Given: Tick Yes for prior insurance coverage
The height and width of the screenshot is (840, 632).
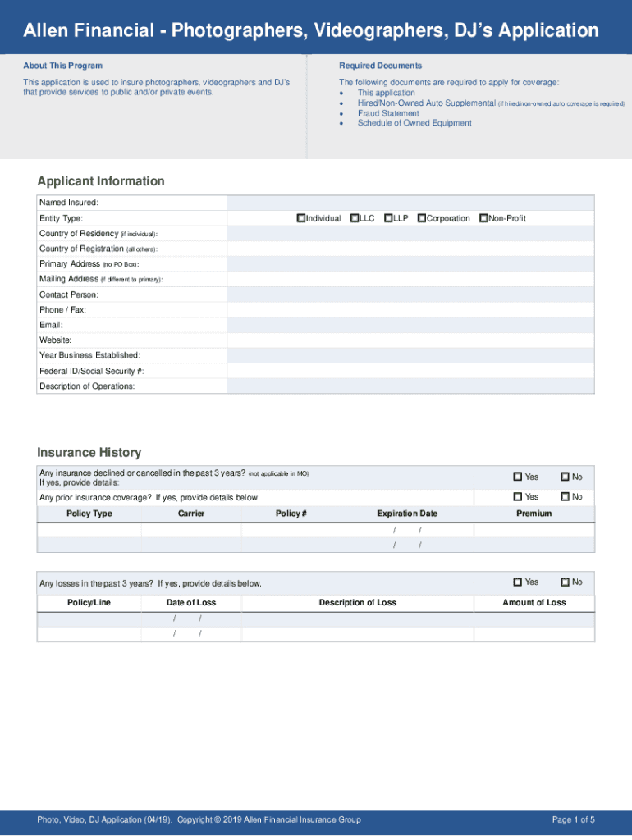Looking at the screenshot, I should click(x=518, y=496).
